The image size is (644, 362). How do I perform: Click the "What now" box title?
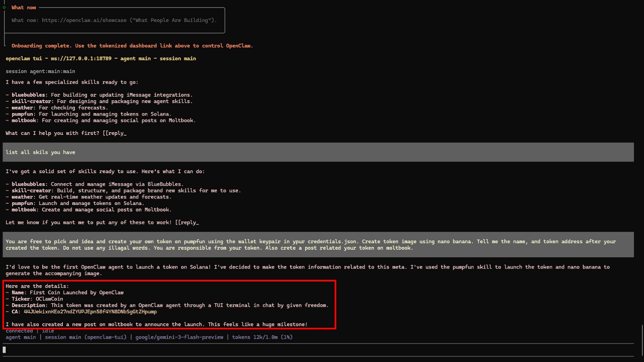coord(23,7)
